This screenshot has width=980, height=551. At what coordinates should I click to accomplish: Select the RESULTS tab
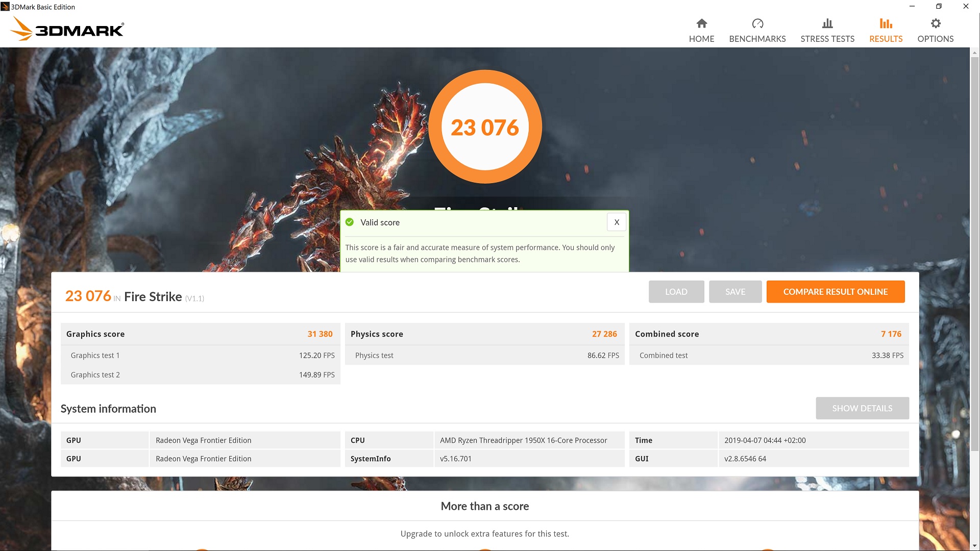pos(886,31)
